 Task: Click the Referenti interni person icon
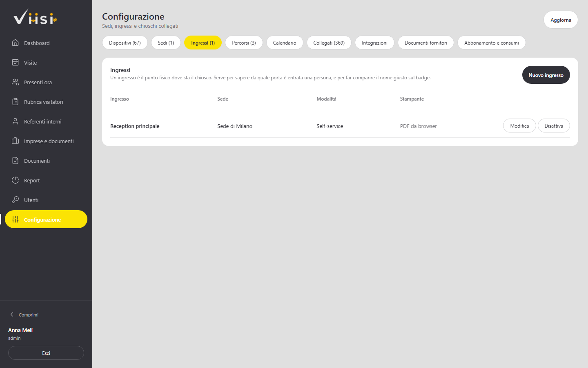coord(15,121)
